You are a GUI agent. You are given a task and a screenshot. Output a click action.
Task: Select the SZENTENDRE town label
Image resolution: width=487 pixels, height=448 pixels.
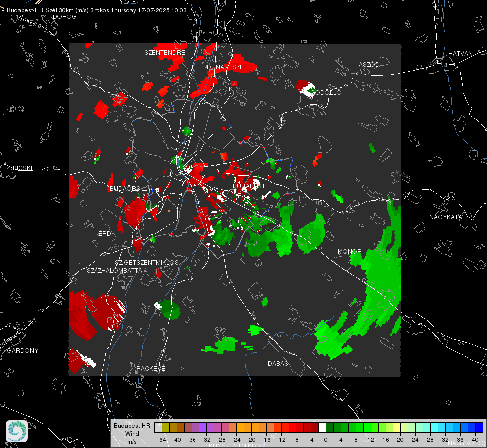click(x=165, y=53)
